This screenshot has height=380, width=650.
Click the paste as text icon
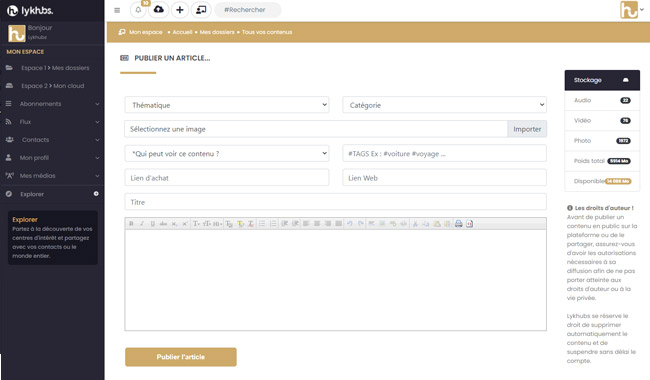[x=447, y=224]
